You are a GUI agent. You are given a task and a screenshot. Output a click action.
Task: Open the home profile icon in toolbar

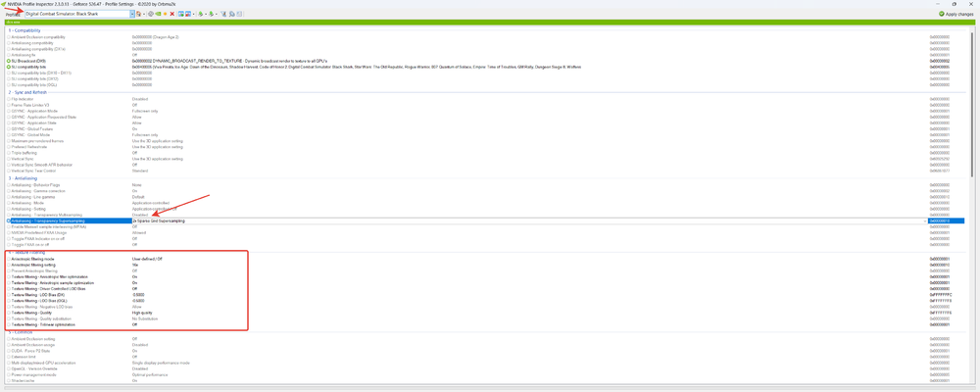click(x=139, y=14)
